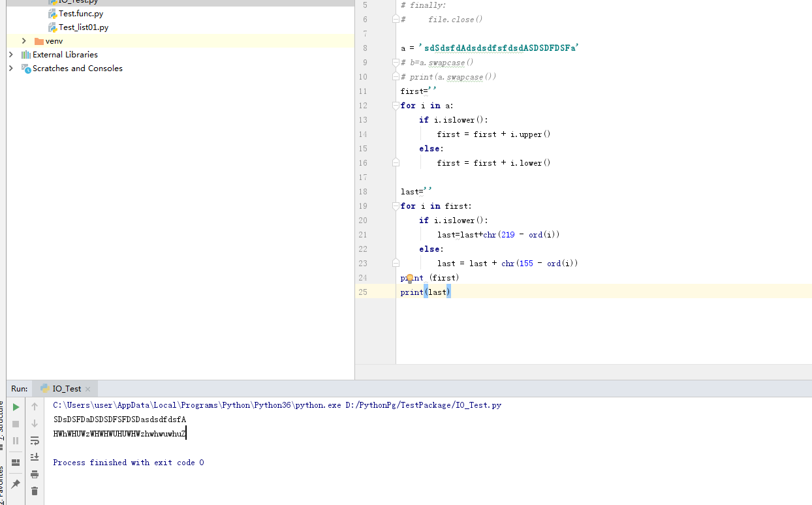Collapse the for loop at line 12
This screenshot has width=812, height=505.
(396, 106)
